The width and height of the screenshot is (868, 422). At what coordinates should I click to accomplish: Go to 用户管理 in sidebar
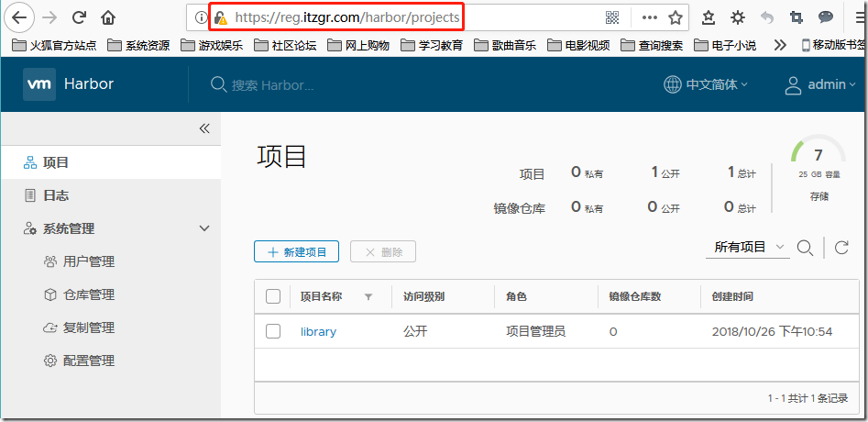[x=88, y=261]
